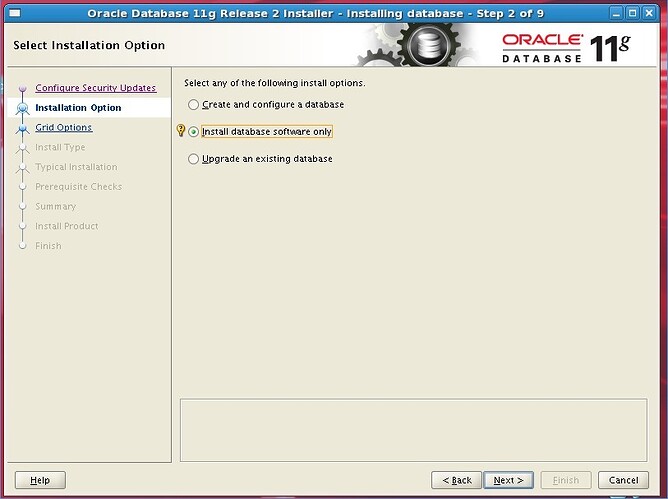The width and height of the screenshot is (668, 499).
Task: Minimize the installer window
Action: click(616, 13)
